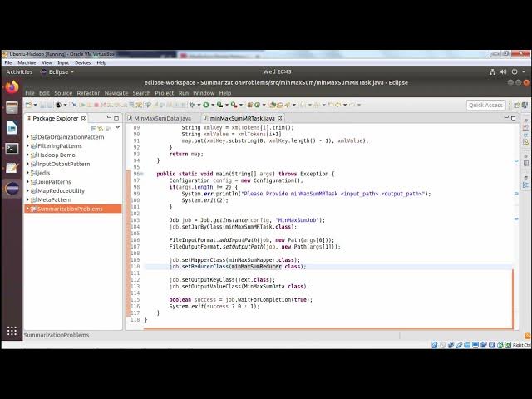This screenshot has width=532, height=399.
Task: Click the red Terminate square icon
Action: [x=96, y=106]
